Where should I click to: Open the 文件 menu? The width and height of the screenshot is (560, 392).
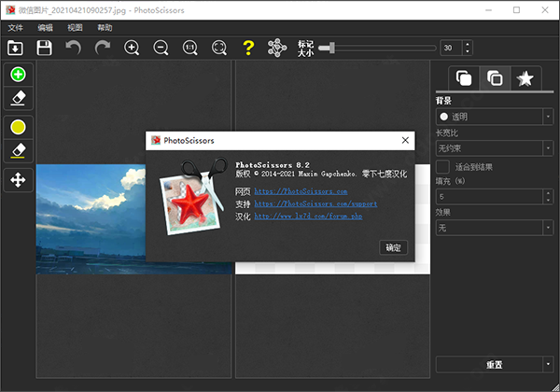[x=15, y=28]
